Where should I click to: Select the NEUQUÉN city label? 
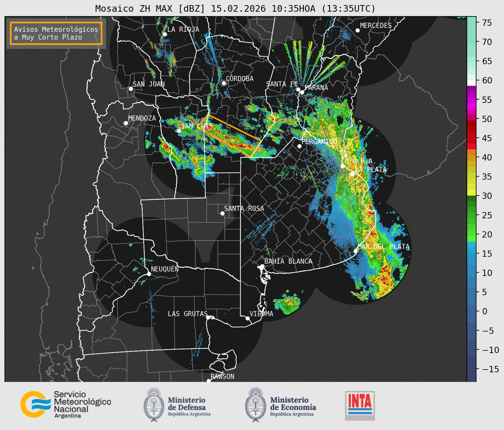[165, 269]
